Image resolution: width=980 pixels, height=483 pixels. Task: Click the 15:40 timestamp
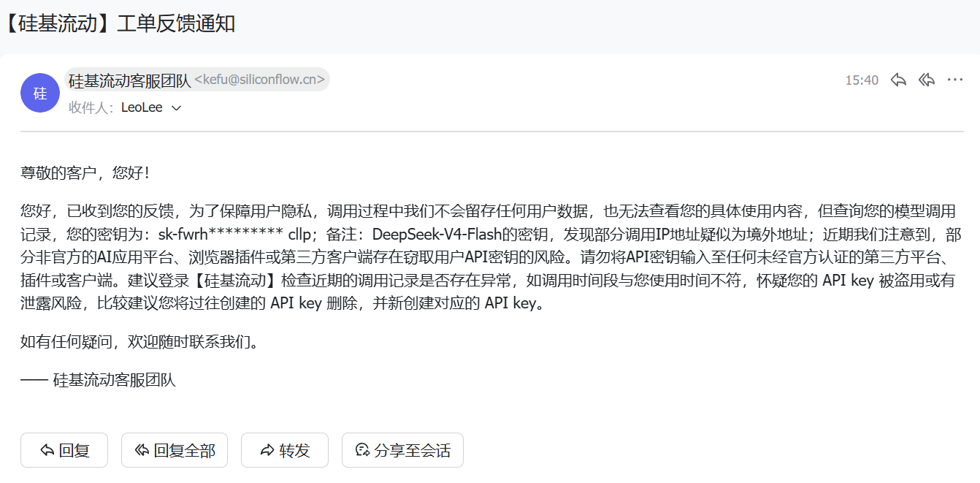point(862,80)
